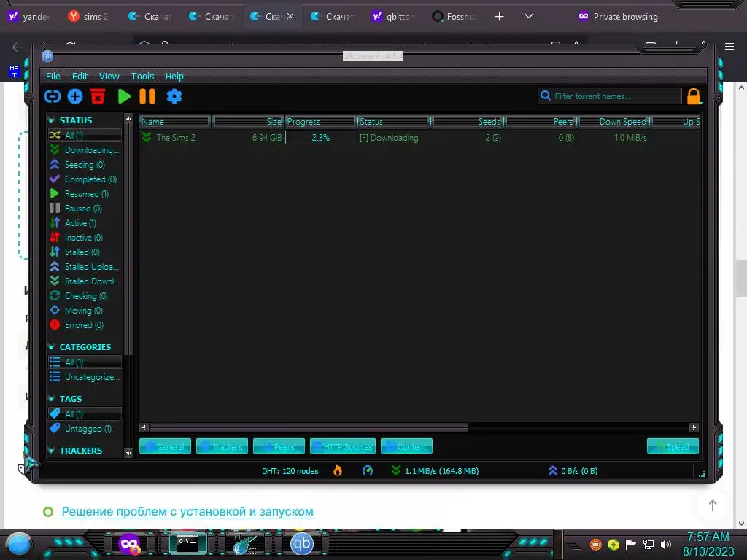Click the download speed status indicator
This screenshot has width=747, height=560.
(x=435, y=471)
